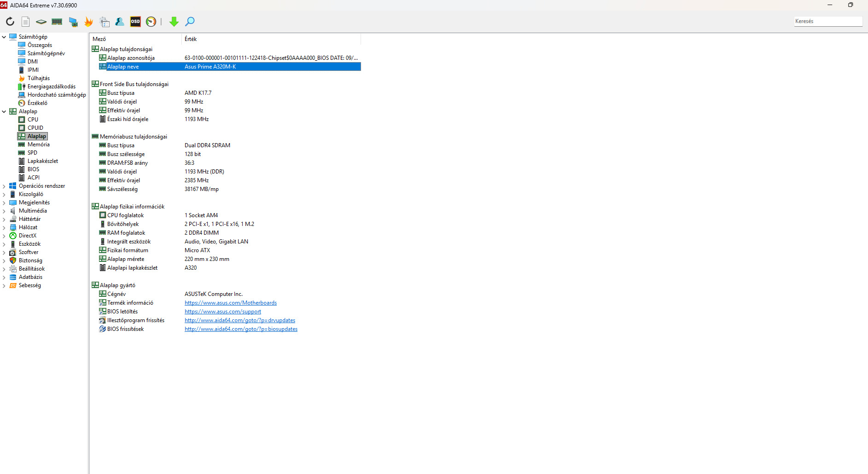Expand the Háttértár tree node
Viewport: 868px width, 474px height.
pyautogui.click(x=4, y=219)
